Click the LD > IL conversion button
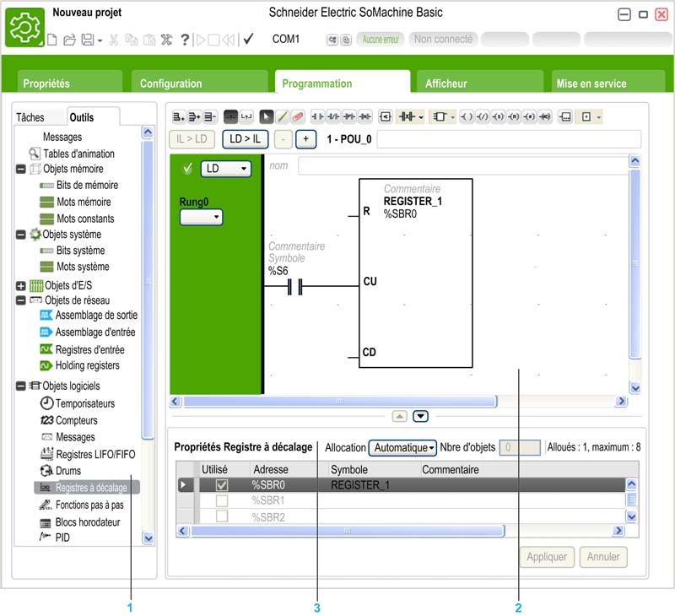 click(245, 138)
